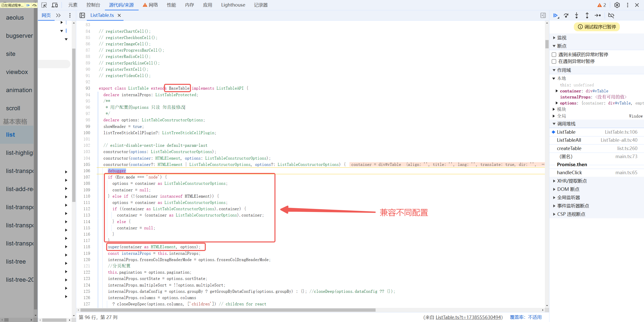
Task: Expand the options scope variable
Action: (557, 103)
